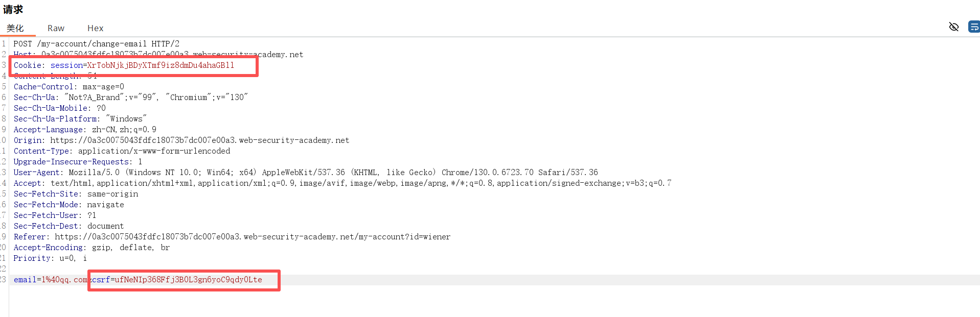This screenshot has height=317, width=980.
Task: Open the Raw tab
Action: click(56, 28)
